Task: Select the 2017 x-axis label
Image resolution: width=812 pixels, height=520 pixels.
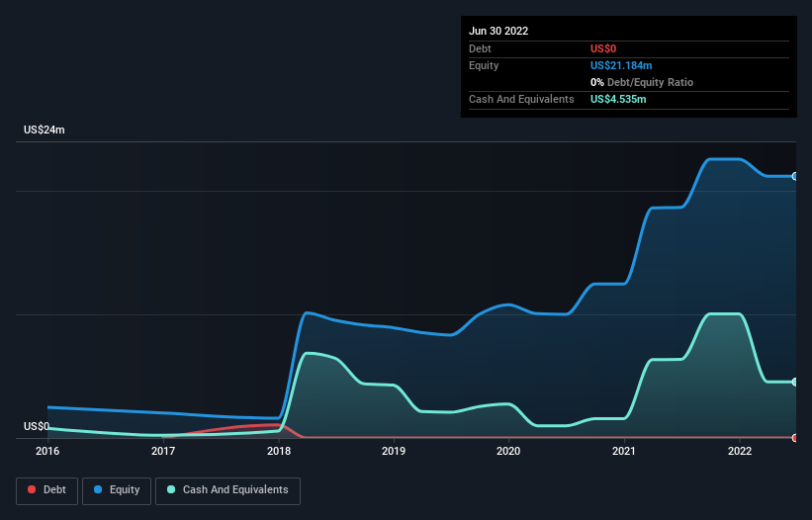Action: click(163, 451)
